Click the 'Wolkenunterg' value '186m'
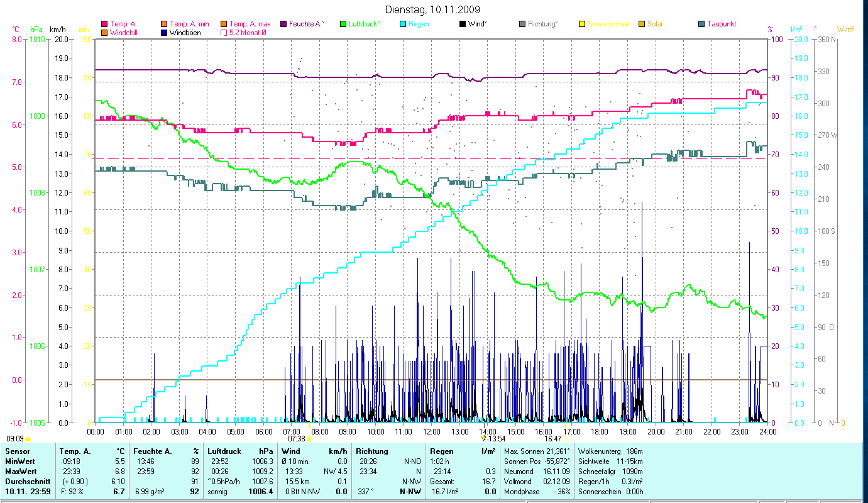 (x=634, y=451)
